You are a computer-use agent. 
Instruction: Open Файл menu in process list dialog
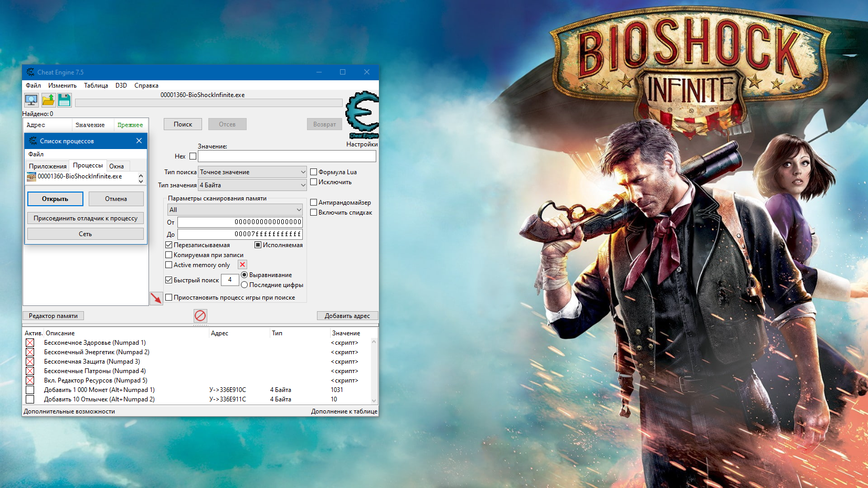point(36,154)
